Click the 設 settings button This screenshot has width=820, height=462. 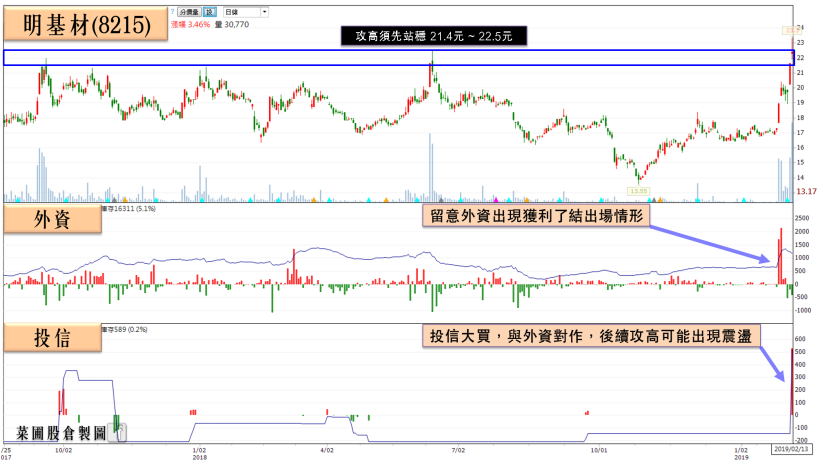click(209, 12)
